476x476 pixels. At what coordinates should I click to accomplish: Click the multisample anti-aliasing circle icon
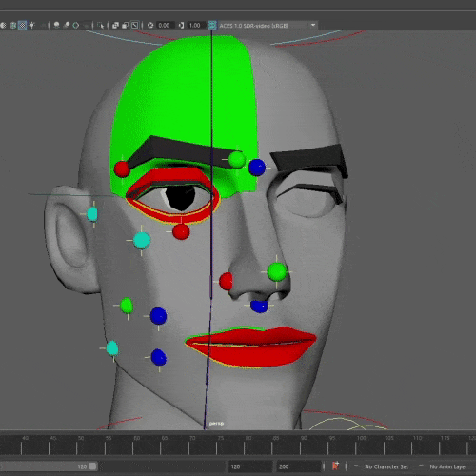point(75,25)
